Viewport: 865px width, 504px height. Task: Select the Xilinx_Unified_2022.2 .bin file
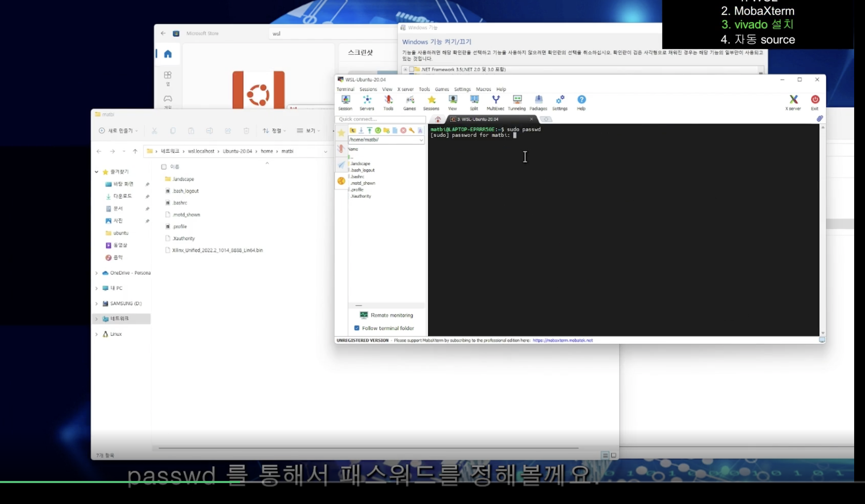pyautogui.click(x=214, y=250)
